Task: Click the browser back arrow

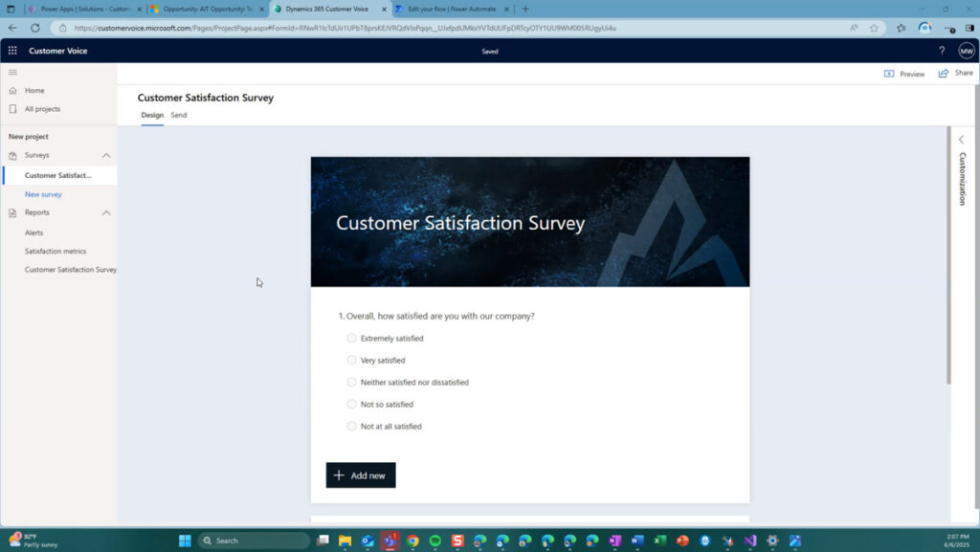Action: point(12,28)
